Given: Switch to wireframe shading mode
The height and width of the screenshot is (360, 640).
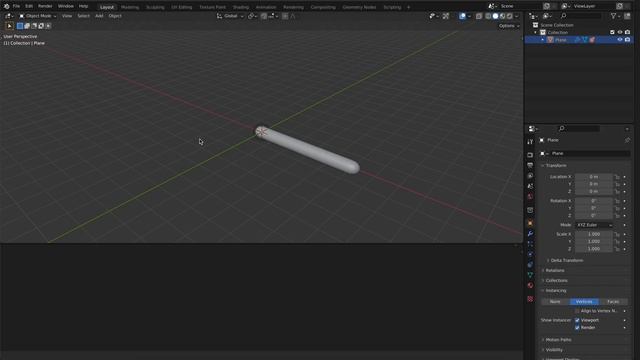Looking at the screenshot, I should [x=488, y=16].
